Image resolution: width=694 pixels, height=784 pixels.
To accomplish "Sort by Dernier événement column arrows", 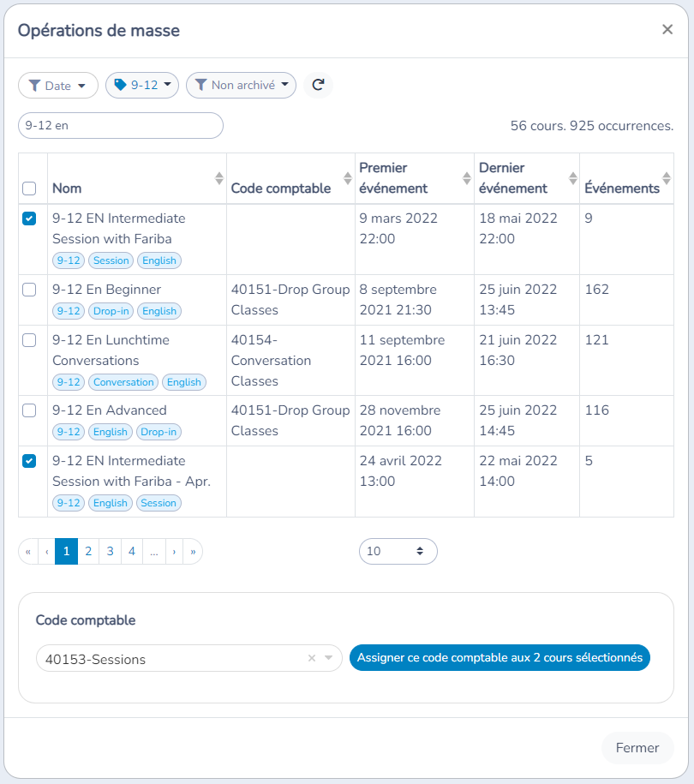I will point(573,178).
